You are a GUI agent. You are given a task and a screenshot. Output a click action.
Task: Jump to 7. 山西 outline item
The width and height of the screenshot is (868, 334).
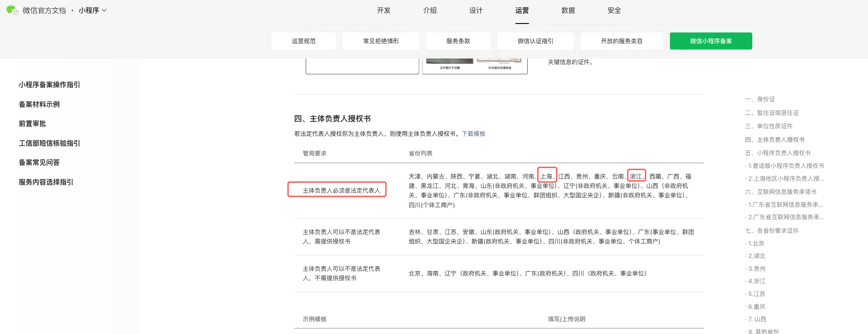[x=756, y=319]
